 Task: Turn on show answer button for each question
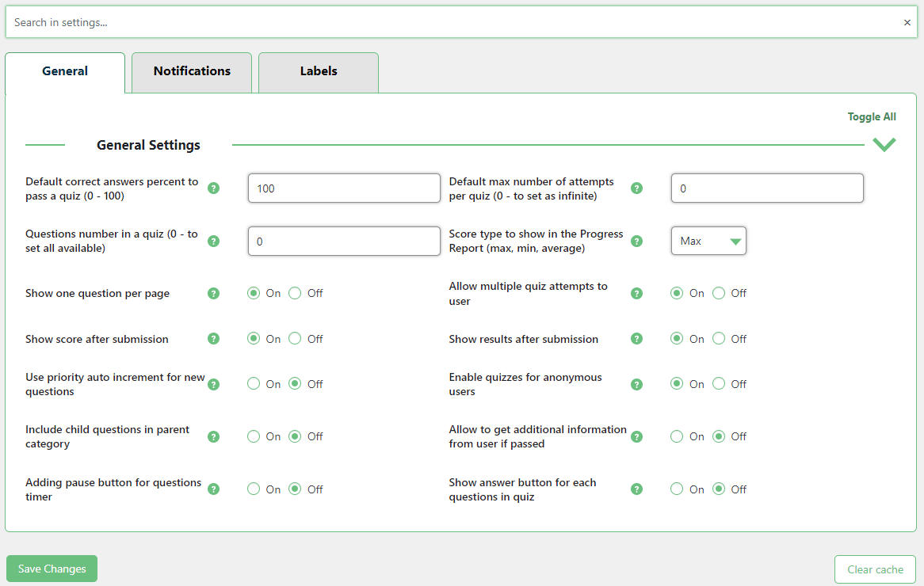(677, 489)
